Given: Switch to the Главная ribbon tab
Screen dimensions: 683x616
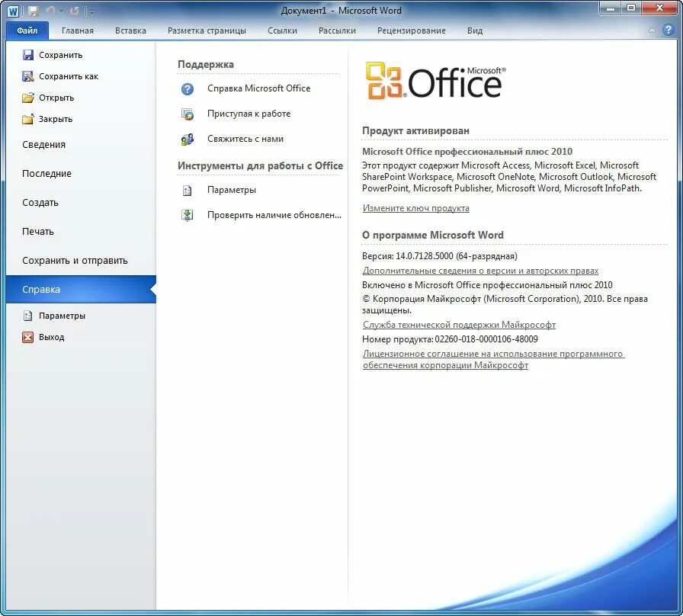Looking at the screenshot, I should [78, 30].
